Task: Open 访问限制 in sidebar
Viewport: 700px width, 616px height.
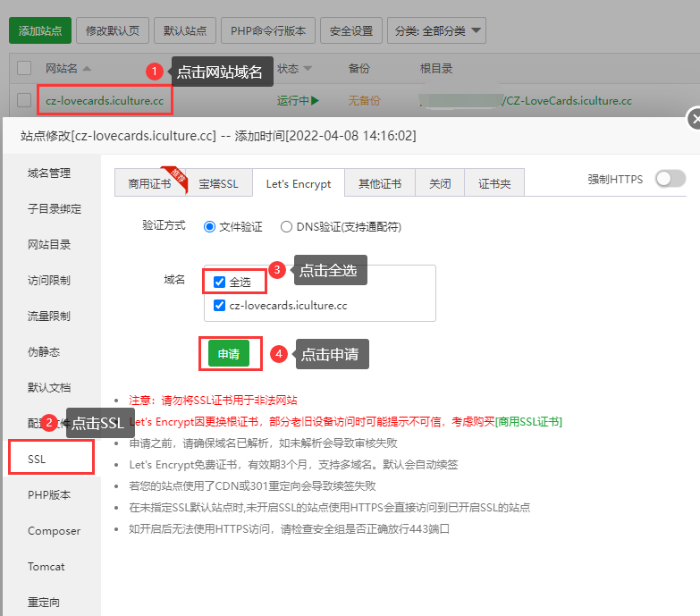Action: pyautogui.click(x=49, y=281)
